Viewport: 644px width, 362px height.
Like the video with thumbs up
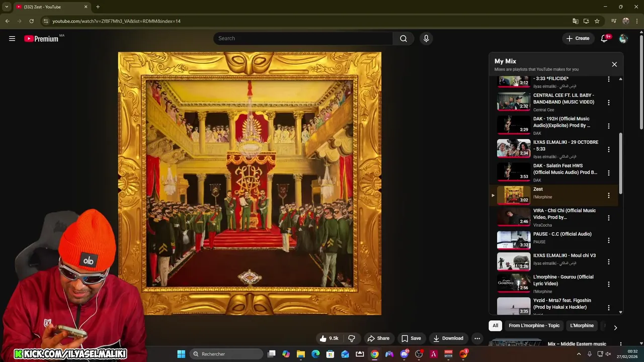coord(329,338)
